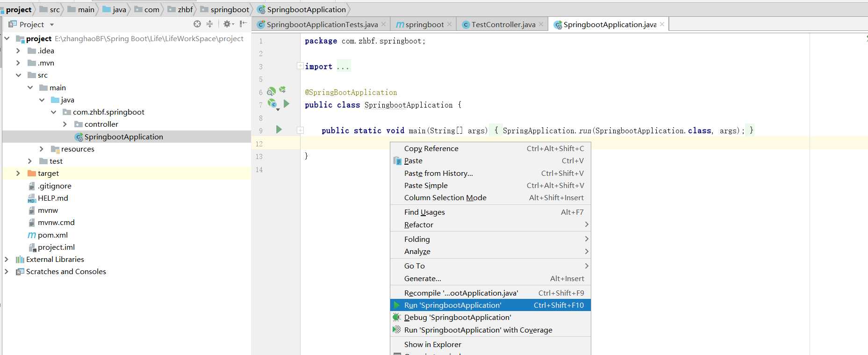Collapse the src folder
The height and width of the screenshot is (355, 868).
pyautogui.click(x=18, y=75)
